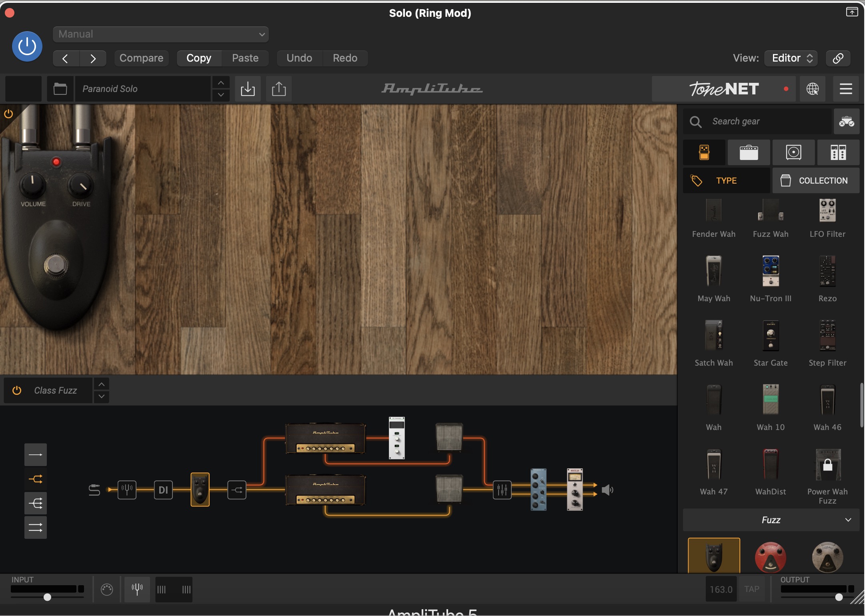The image size is (865, 616).
Task: Select the Star Gate pedal
Action: pos(771,343)
